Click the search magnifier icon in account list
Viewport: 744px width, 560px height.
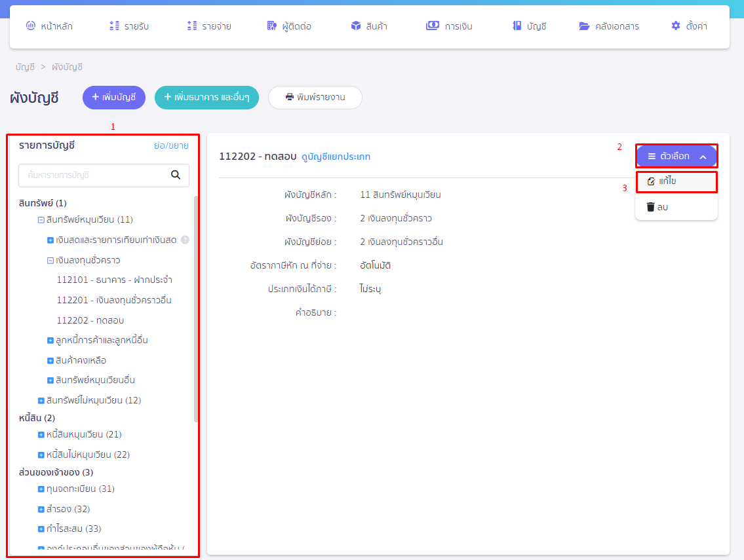pos(175,175)
